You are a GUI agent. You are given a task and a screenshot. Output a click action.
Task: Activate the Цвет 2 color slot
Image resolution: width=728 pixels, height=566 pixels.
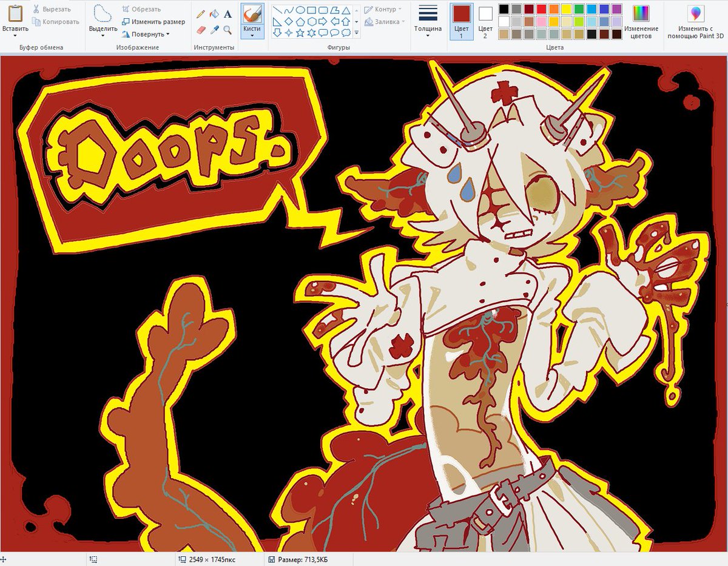coord(485,22)
